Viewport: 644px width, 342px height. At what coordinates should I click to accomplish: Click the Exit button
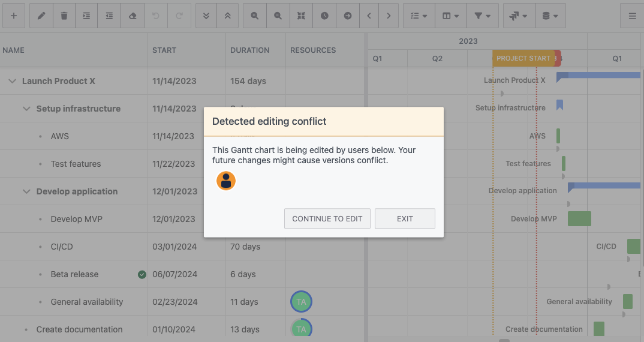(405, 219)
